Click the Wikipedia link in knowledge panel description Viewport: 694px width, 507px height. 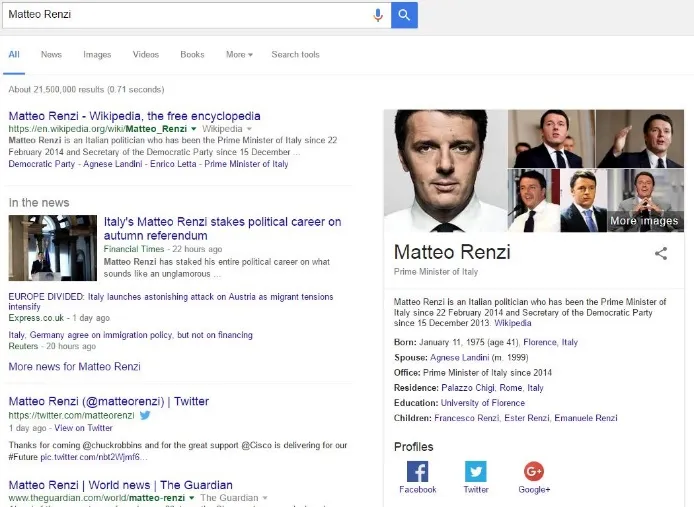coord(513,323)
